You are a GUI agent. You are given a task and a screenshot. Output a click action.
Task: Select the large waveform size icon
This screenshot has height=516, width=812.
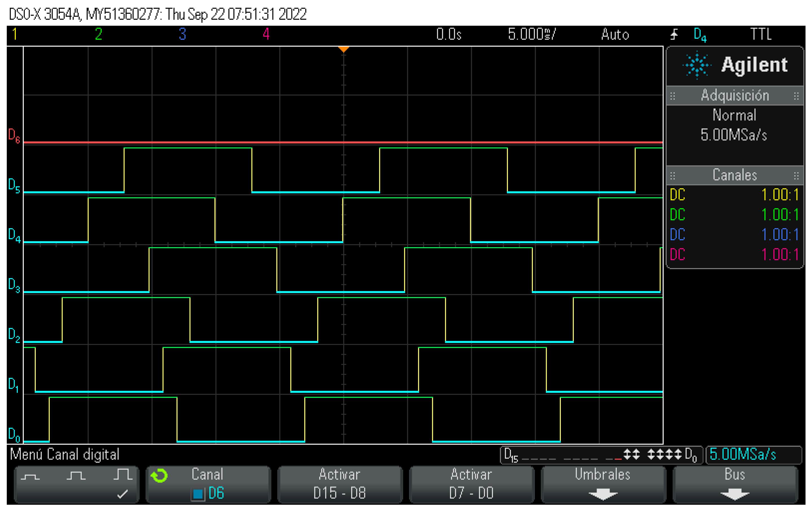[x=123, y=474]
